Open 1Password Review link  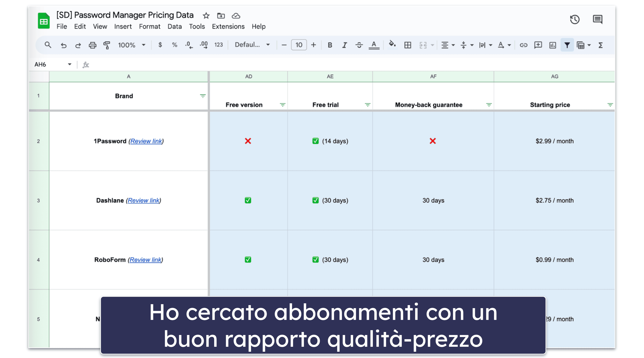(146, 141)
